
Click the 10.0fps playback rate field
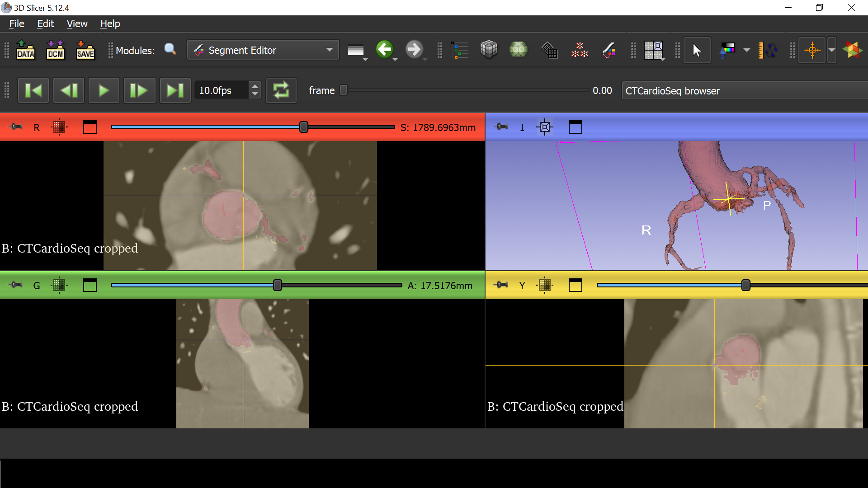(x=222, y=90)
